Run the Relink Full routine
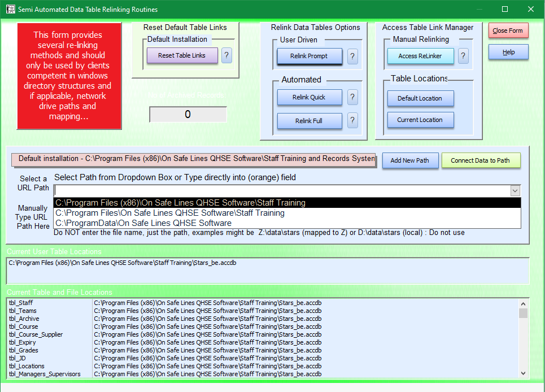Viewport: 545px width, 392px height. coord(309,120)
